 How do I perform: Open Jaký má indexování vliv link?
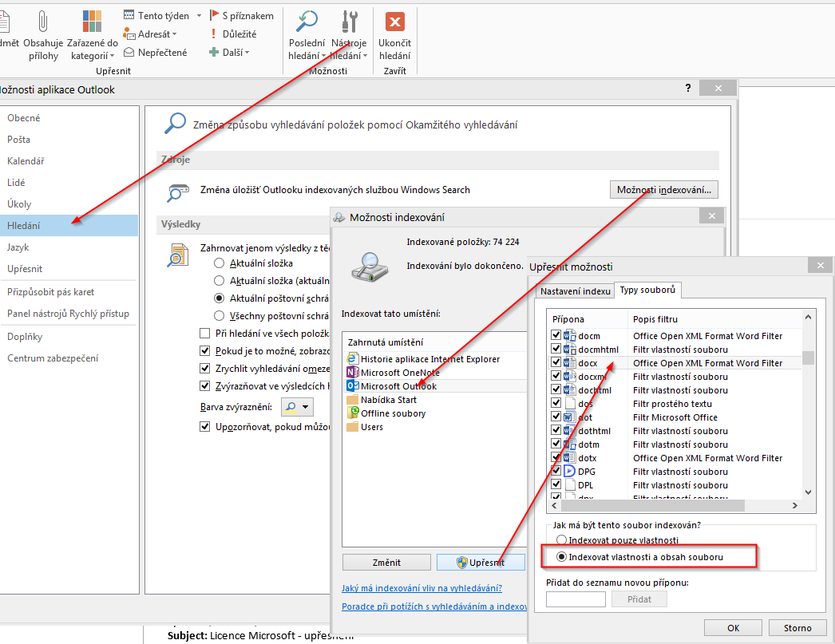(x=421, y=588)
